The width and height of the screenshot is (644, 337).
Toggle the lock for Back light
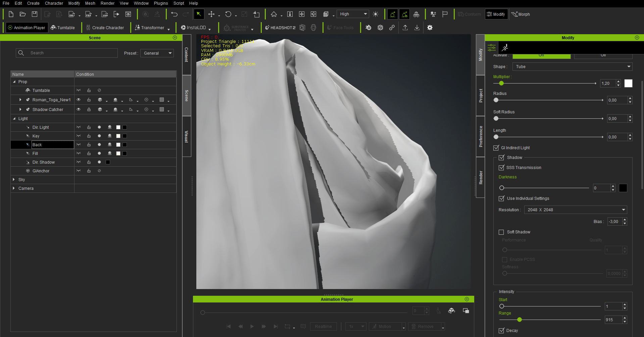coord(89,145)
